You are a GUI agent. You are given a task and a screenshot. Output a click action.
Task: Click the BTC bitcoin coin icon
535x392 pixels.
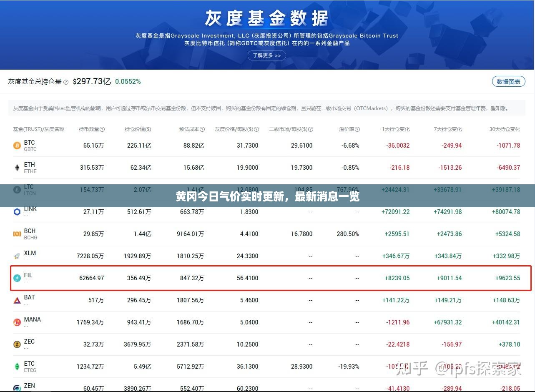click(x=17, y=146)
